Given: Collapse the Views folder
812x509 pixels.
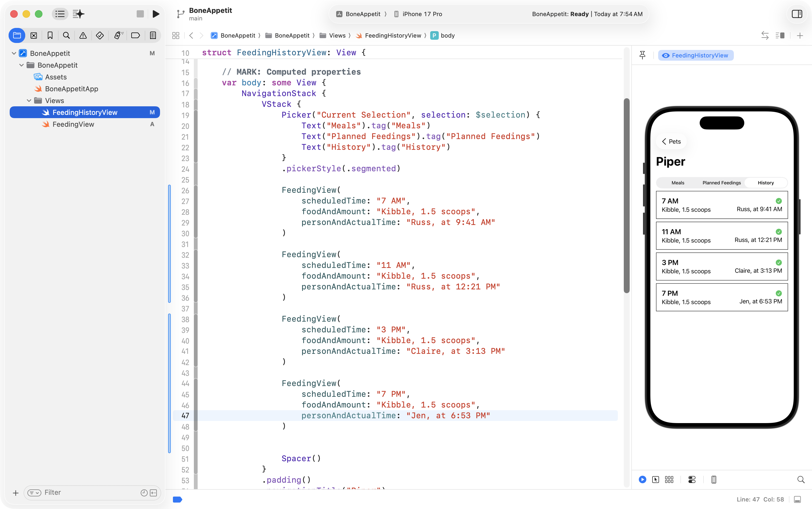Looking at the screenshot, I should (x=29, y=101).
